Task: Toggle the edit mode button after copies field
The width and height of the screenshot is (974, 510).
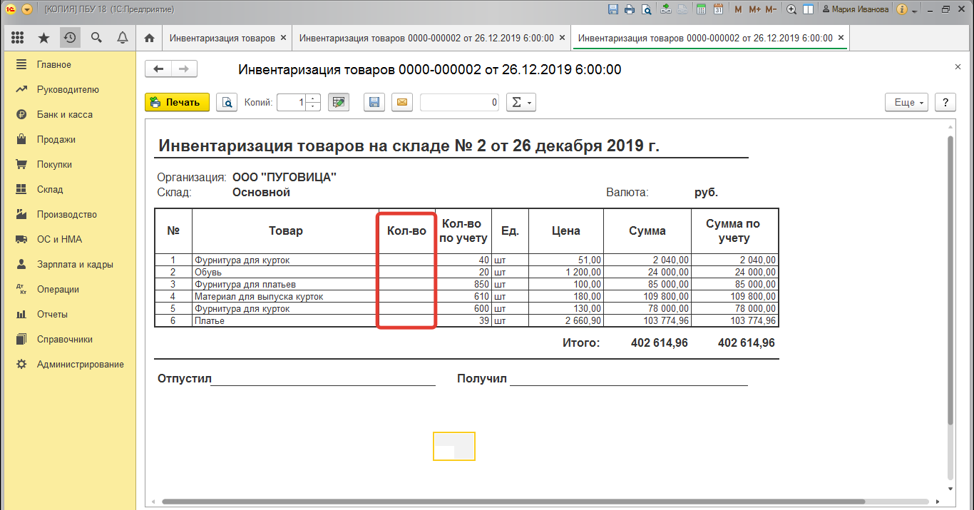Action: pyautogui.click(x=339, y=102)
